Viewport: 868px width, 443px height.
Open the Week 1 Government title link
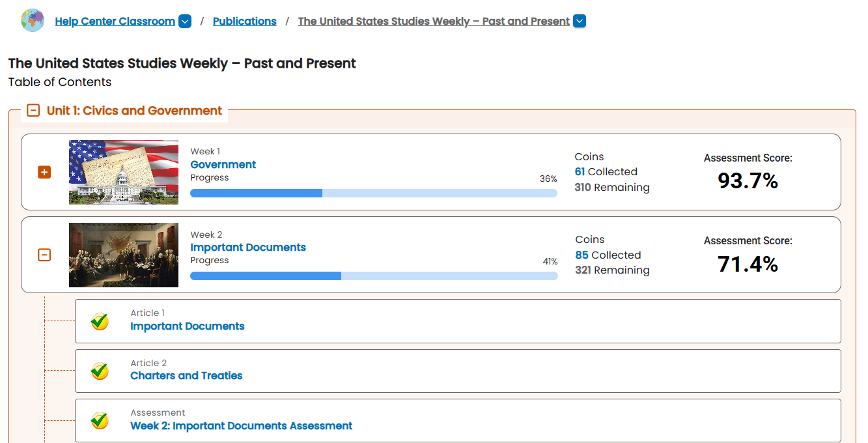(223, 165)
